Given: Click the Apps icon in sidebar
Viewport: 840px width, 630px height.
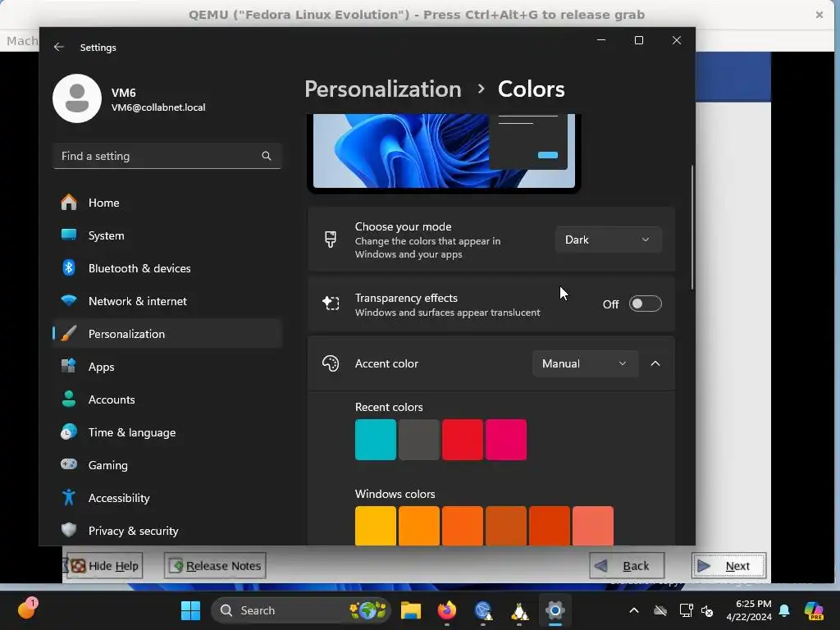Looking at the screenshot, I should click(x=69, y=367).
